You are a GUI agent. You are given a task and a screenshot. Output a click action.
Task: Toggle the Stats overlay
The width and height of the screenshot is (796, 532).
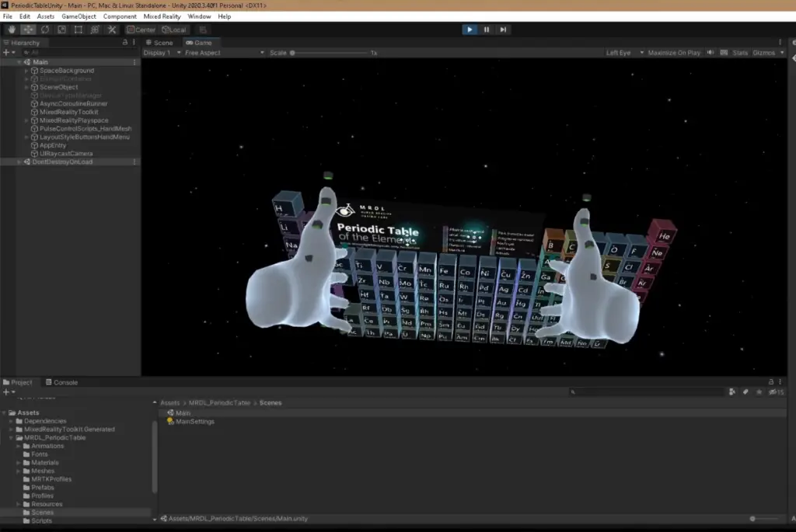click(x=740, y=53)
